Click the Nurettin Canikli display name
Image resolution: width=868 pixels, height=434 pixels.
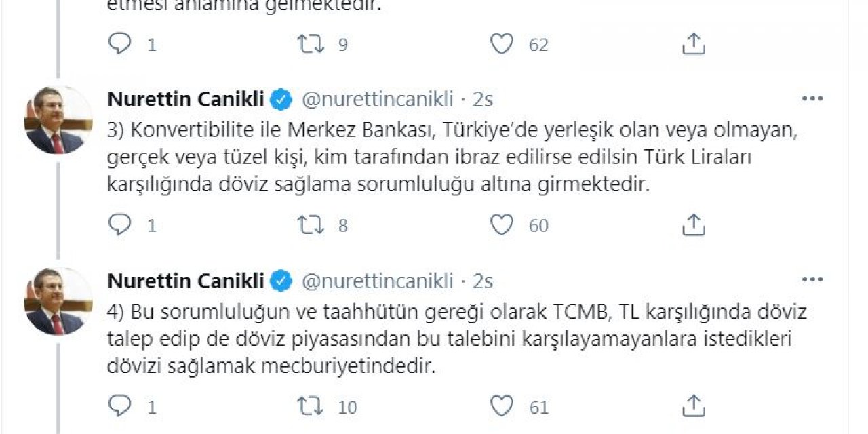pyautogui.click(x=183, y=98)
